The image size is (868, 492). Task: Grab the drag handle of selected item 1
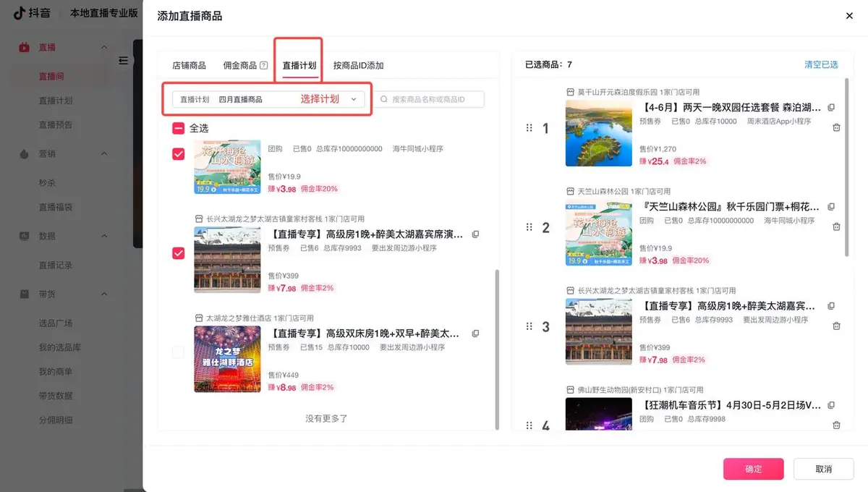pyautogui.click(x=529, y=129)
